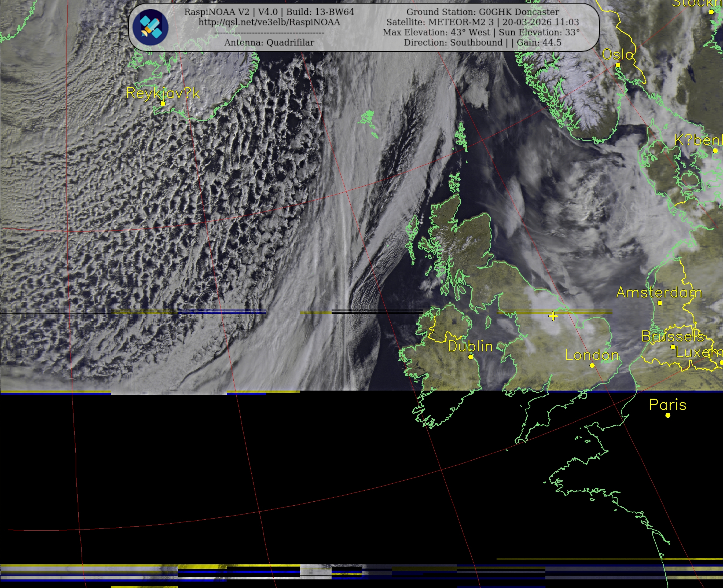
Task: Click the Paris city label
Action: pos(667,405)
